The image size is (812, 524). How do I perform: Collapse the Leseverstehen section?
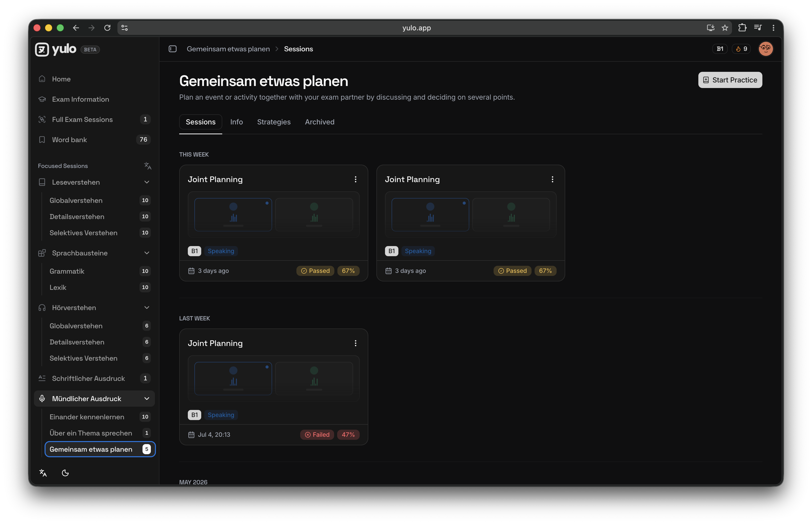tap(147, 182)
